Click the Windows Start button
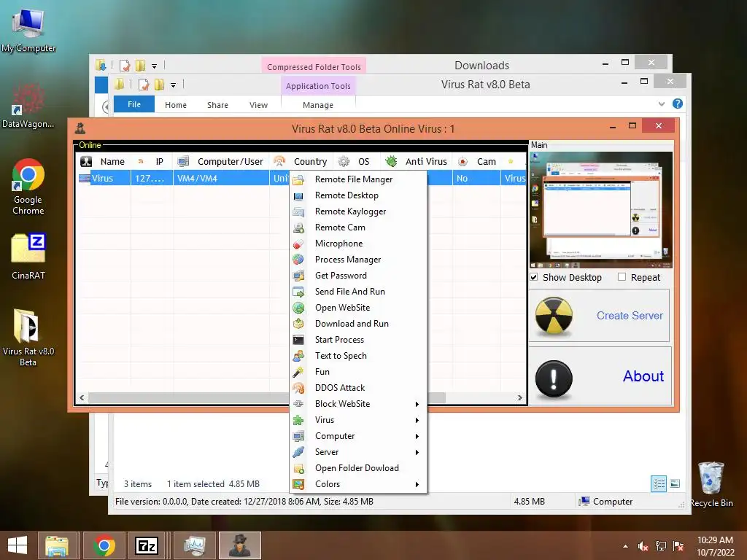The height and width of the screenshot is (560, 747). tap(18, 545)
